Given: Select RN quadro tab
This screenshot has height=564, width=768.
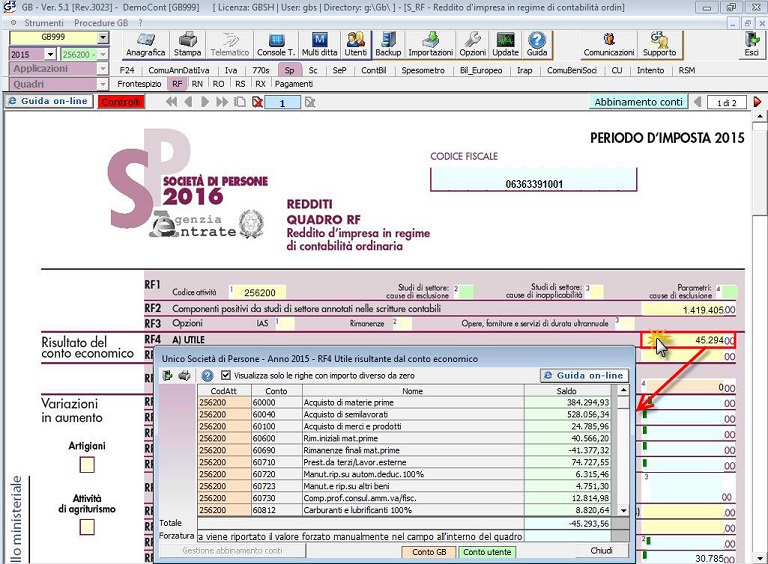Looking at the screenshot, I should click(197, 84).
